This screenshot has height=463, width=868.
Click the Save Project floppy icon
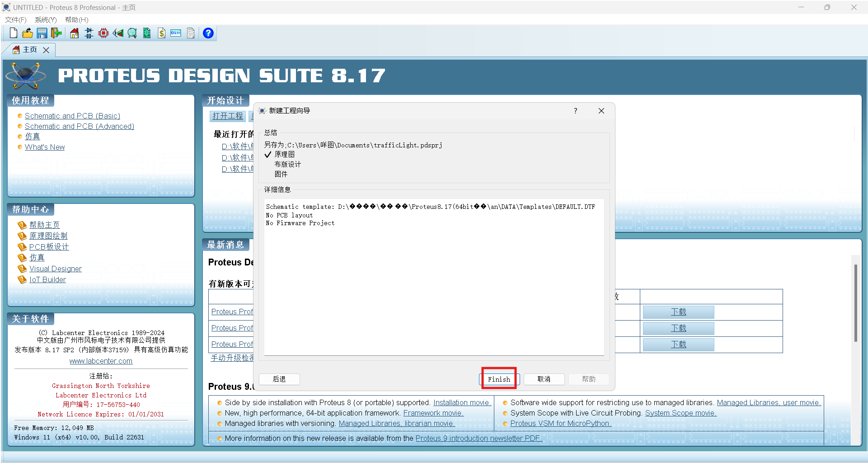click(x=42, y=33)
